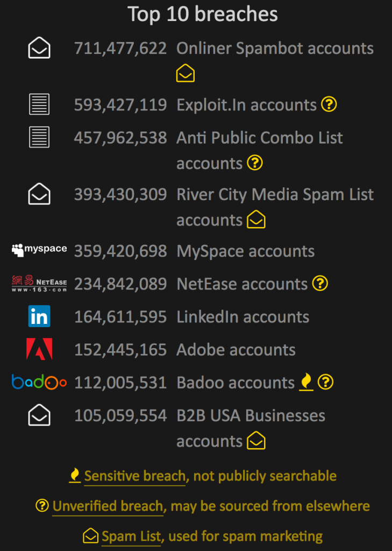Click the spam list icon after B2B USA Businesses
Image resolution: width=392 pixels, height=551 pixels.
click(256, 441)
